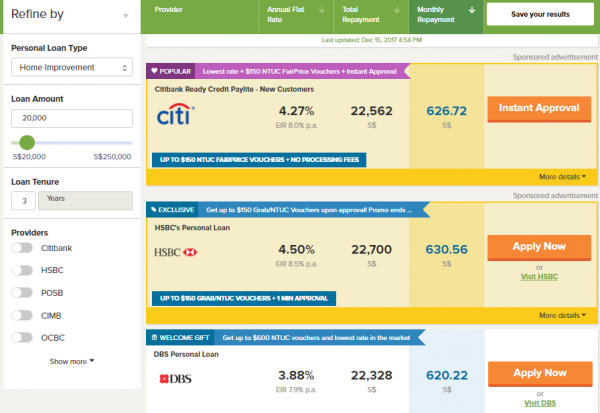Open the Personal Loan Type dropdown
Screen dimensions: 600x413
point(72,67)
